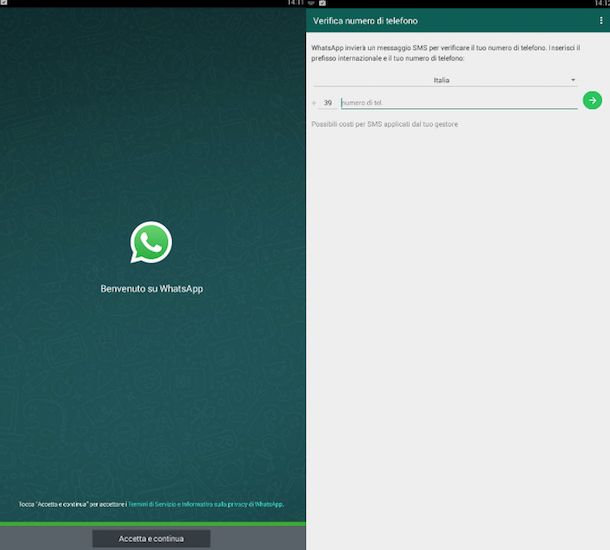
Task: Open Termini di Servizio e privacy link
Action: [206, 504]
